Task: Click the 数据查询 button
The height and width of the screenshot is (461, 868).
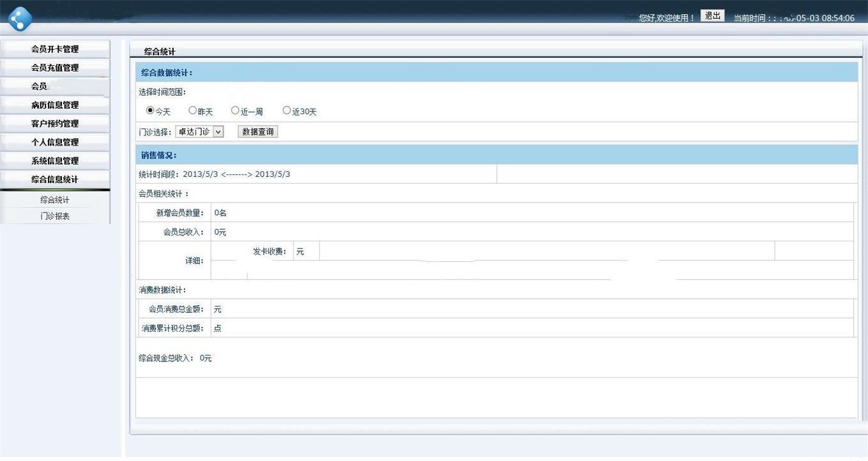Action: 258,132
